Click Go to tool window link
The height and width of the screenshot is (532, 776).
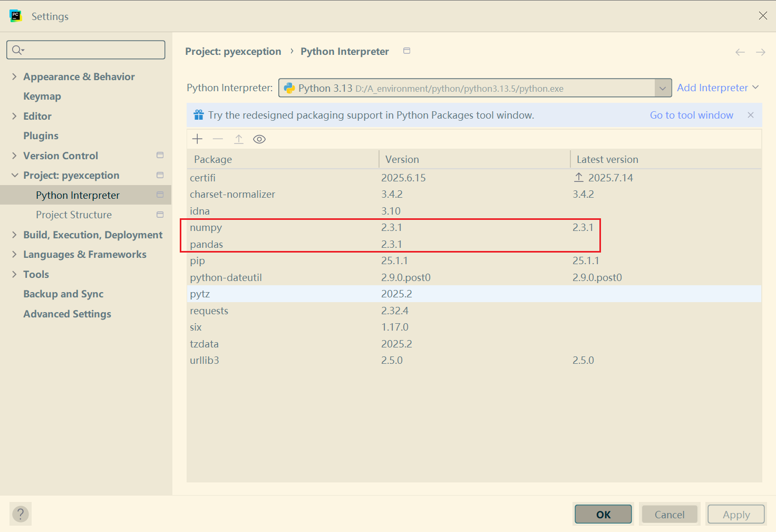coord(692,115)
